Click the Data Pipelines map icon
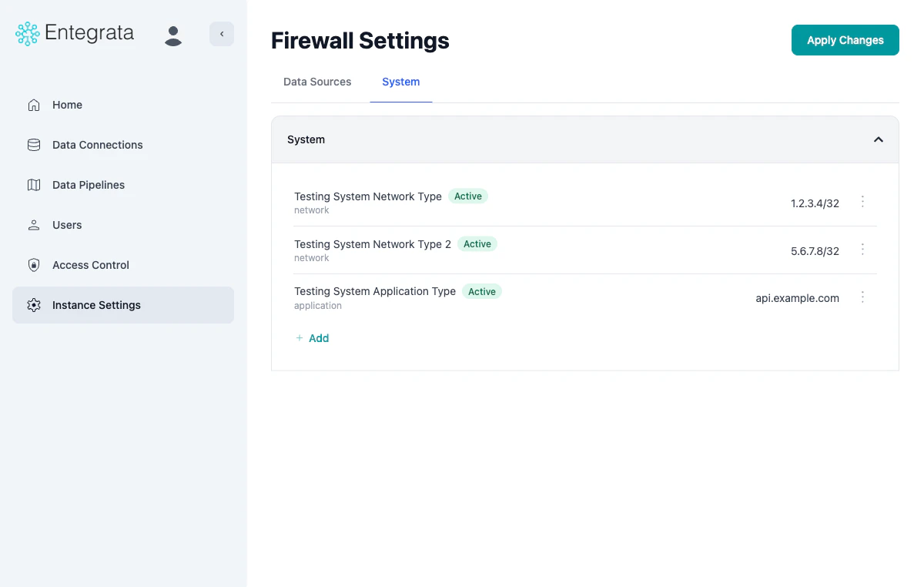This screenshot has width=924, height=587. [x=34, y=185]
